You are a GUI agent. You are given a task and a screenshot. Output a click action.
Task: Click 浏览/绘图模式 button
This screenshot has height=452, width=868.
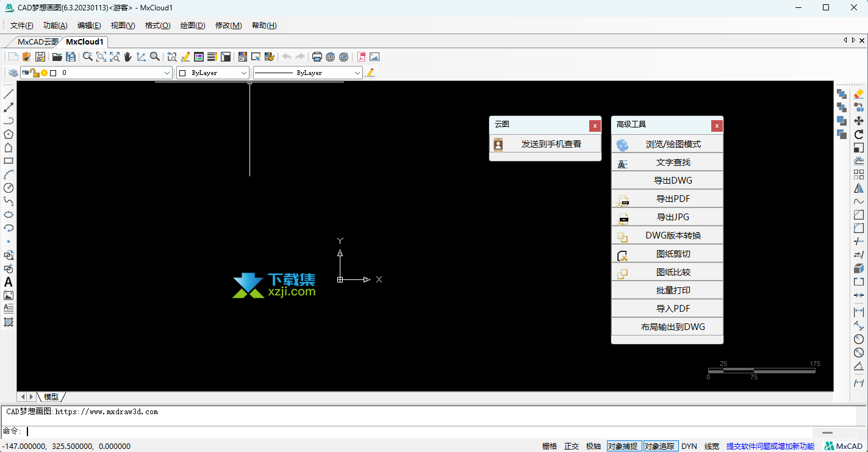(x=667, y=144)
